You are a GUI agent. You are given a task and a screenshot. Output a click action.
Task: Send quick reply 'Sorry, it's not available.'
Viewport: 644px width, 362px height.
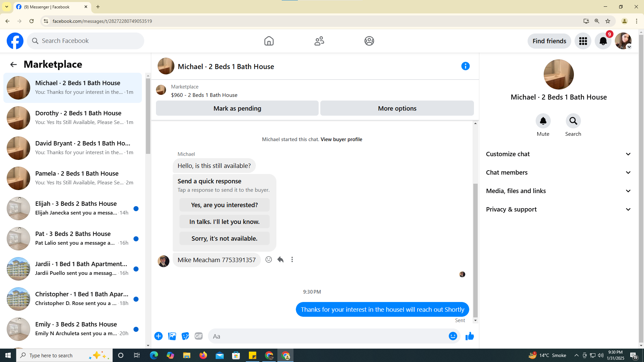(224, 238)
